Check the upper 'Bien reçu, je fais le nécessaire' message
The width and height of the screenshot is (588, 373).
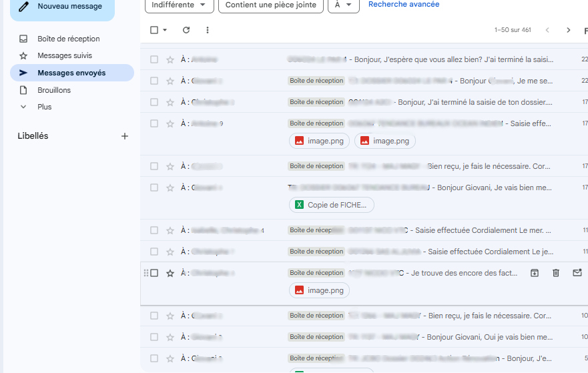[x=154, y=166]
